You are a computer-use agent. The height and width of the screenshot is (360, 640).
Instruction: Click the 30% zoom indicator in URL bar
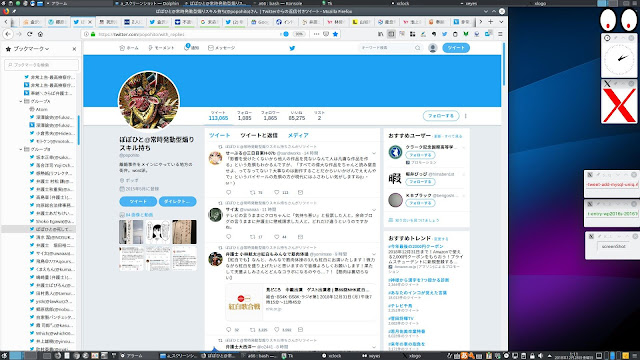(300, 34)
